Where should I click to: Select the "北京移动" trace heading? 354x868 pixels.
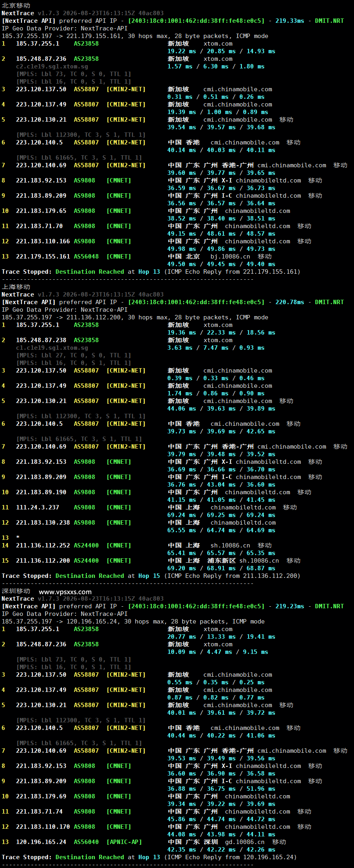[16, 6]
